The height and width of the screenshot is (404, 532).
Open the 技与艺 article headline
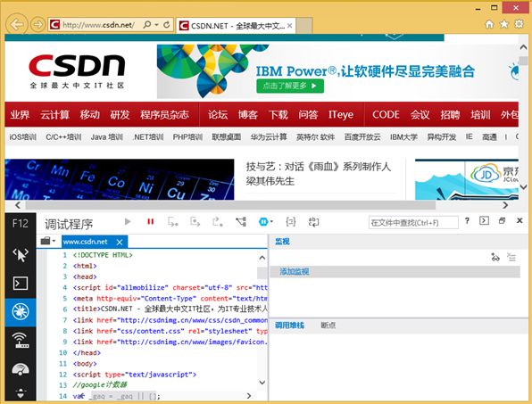(x=319, y=174)
